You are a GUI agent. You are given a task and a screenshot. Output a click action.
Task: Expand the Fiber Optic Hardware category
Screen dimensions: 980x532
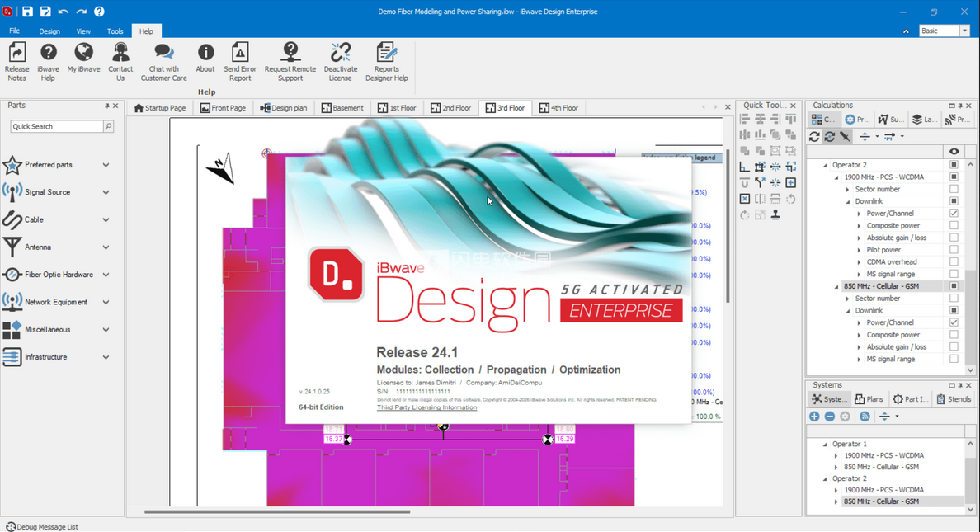[x=106, y=275]
